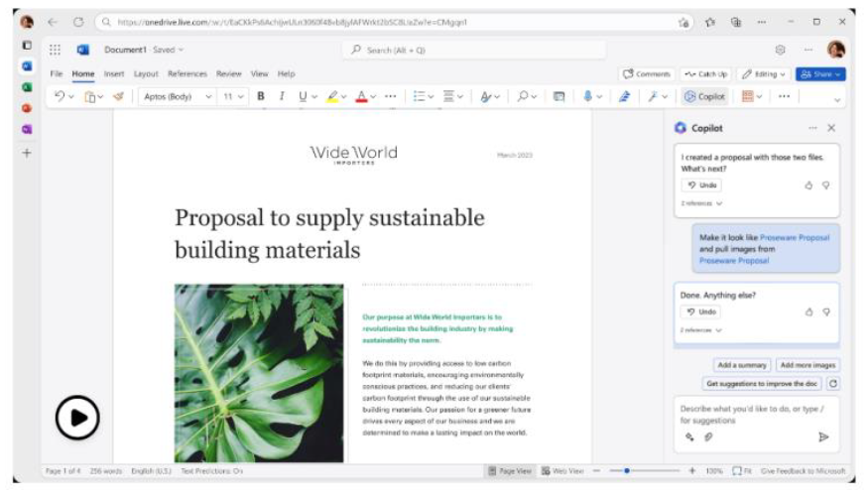
Task: Click the search box at top
Action: click(474, 50)
